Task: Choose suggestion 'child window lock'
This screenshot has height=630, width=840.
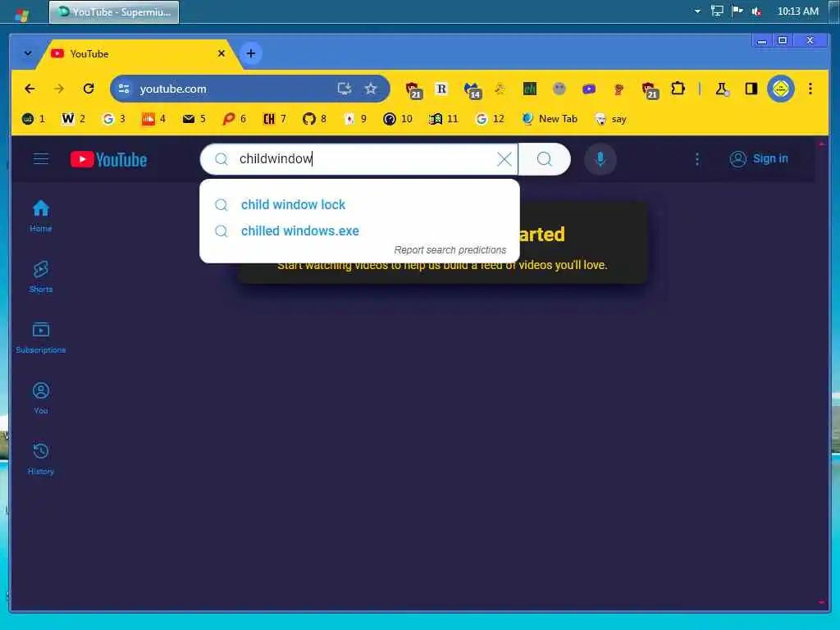Action: [x=359, y=204]
